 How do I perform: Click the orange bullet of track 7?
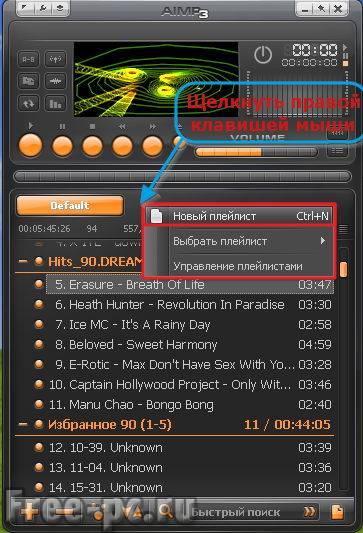39,324
